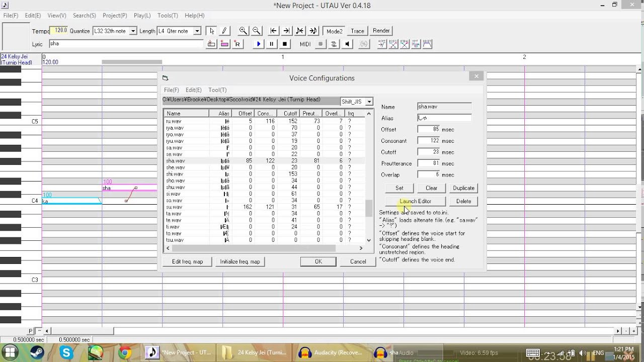Zoom out with the magnifier minus icon

click(x=256, y=31)
